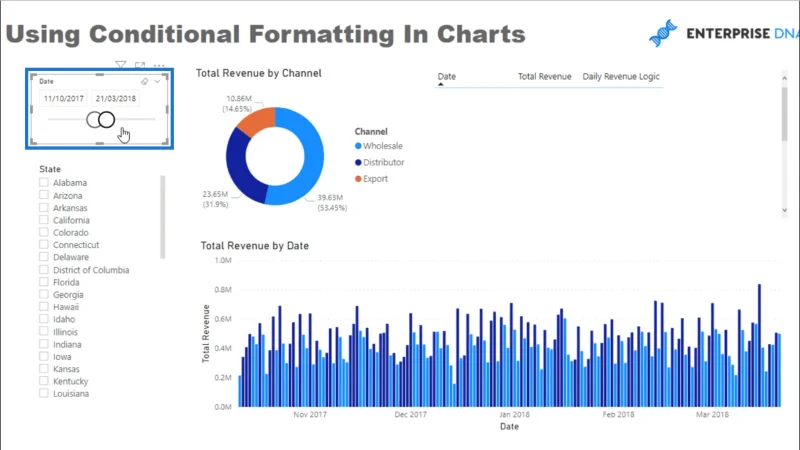This screenshot has width=800, height=450.
Task: Tick the Florida checkbox
Action: (x=44, y=282)
